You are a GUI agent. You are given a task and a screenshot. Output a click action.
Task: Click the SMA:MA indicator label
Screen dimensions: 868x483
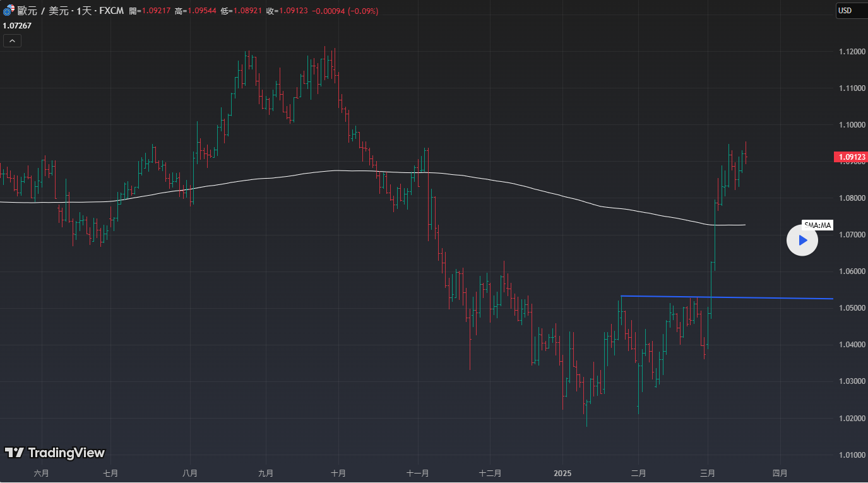[x=818, y=225]
